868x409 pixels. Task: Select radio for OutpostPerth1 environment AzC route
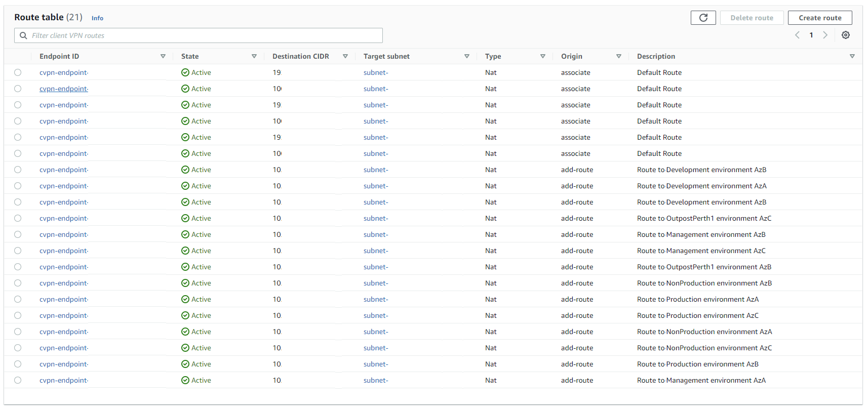18,218
